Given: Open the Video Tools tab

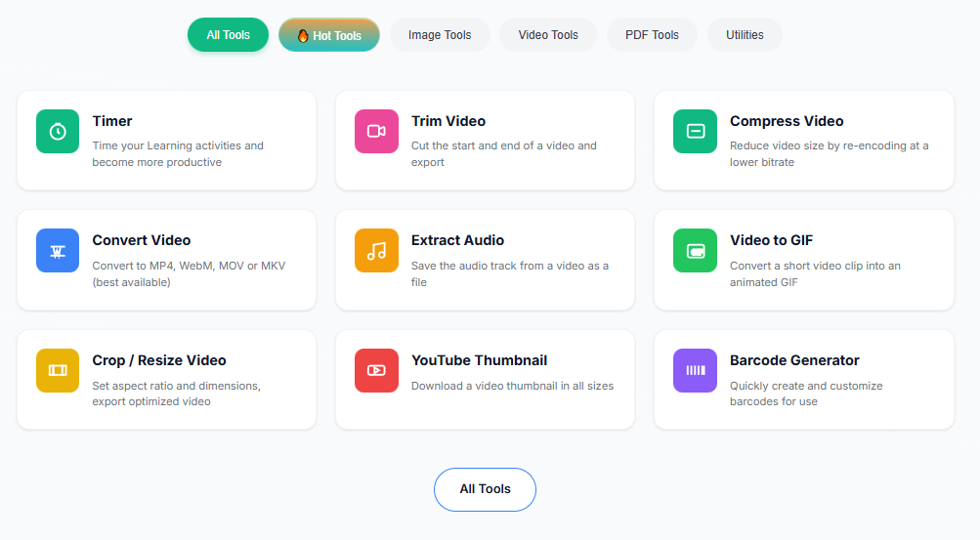Looking at the screenshot, I should (548, 35).
